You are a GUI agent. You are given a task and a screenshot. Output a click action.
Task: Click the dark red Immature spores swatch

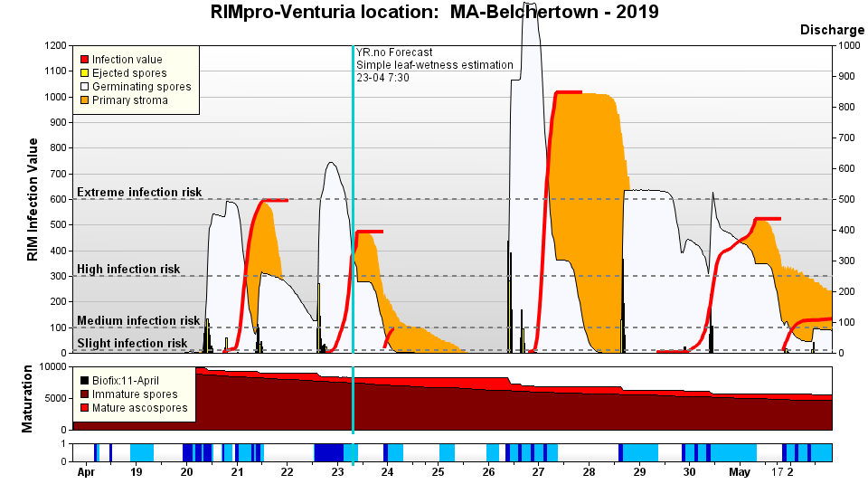85,394
